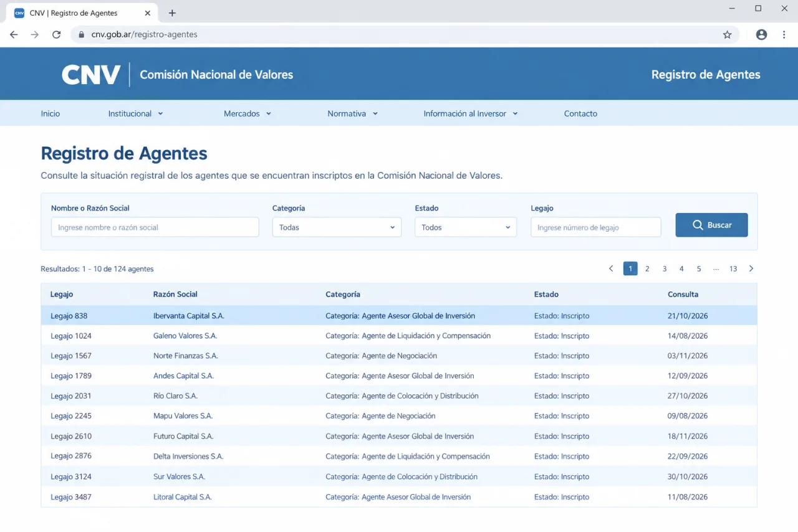Expand the Mercados menu
This screenshot has width=798, height=532.
[248, 113]
